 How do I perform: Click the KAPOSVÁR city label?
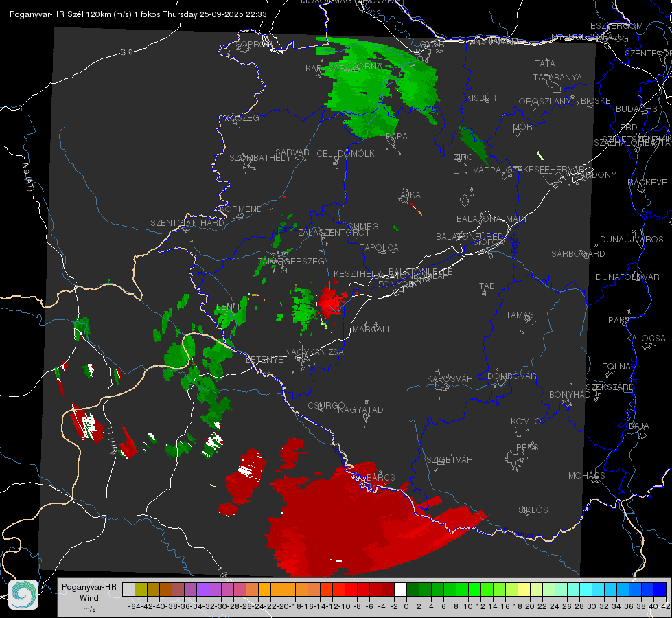[x=450, y=378]
